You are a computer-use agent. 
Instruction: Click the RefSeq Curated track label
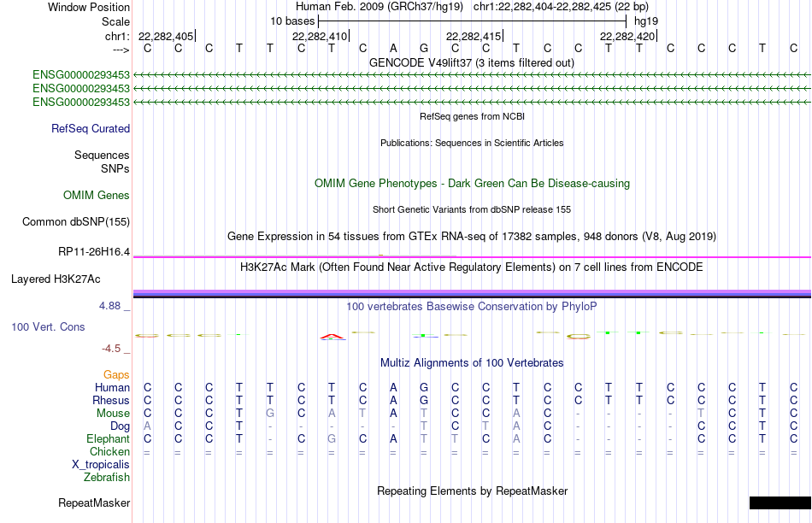coord(91,128)
